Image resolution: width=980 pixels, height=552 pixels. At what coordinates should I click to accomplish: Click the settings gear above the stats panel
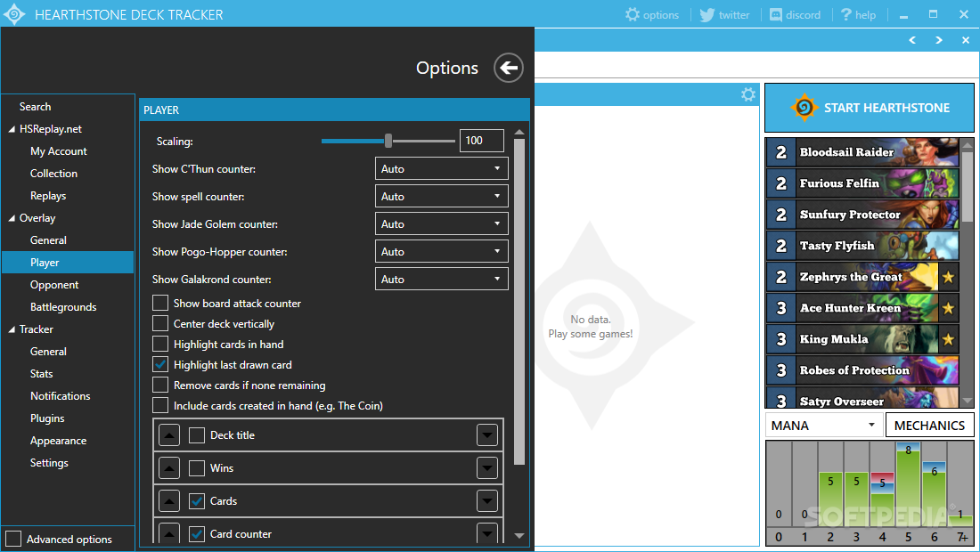pyautogui.click(x=748, y=94)
